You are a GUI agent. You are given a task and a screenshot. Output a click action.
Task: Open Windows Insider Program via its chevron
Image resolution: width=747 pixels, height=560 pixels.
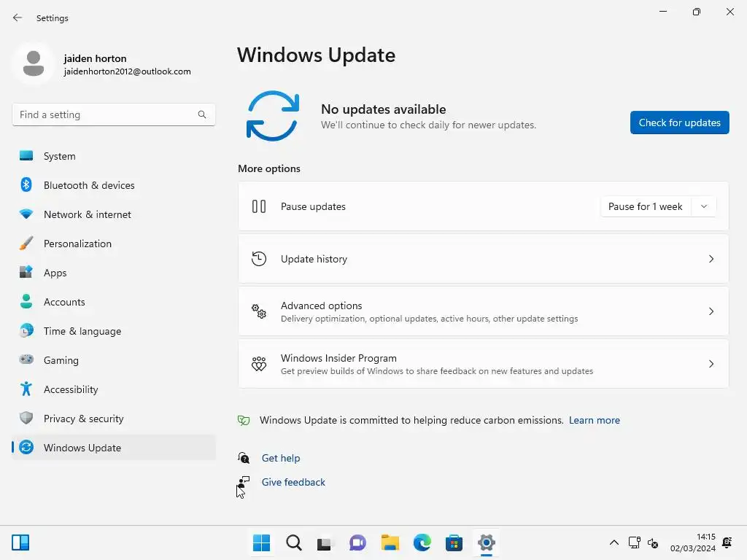711,364
